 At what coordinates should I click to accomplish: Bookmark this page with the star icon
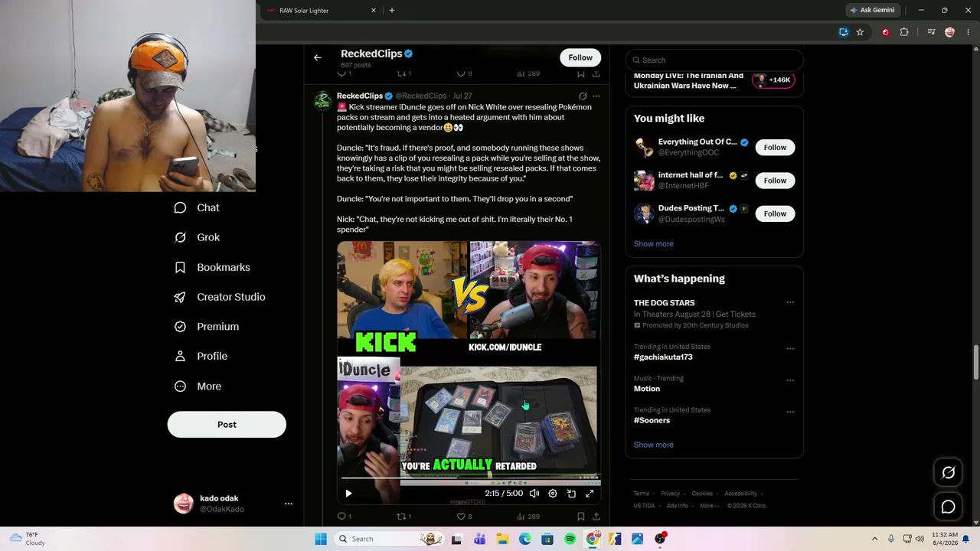(x=860, y=32)
